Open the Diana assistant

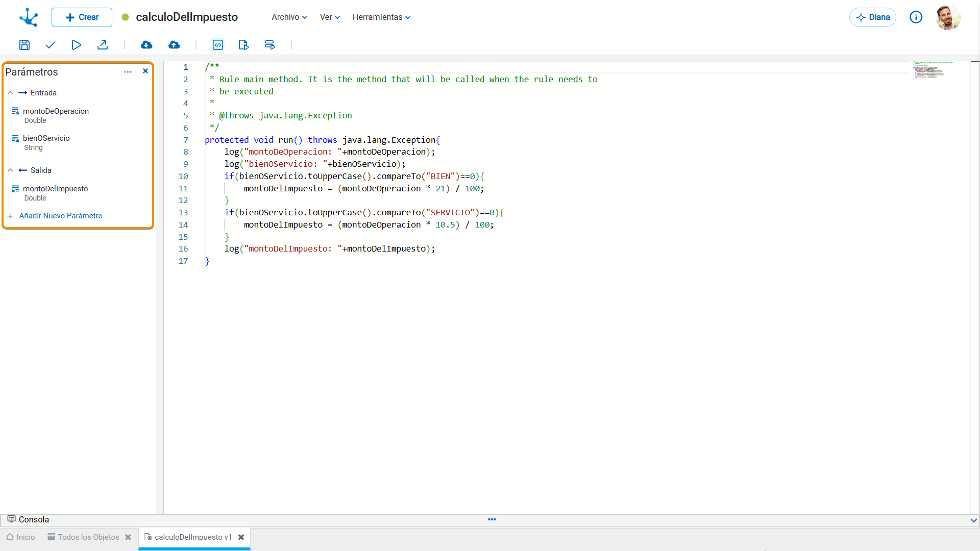click(x=873, y=17)
